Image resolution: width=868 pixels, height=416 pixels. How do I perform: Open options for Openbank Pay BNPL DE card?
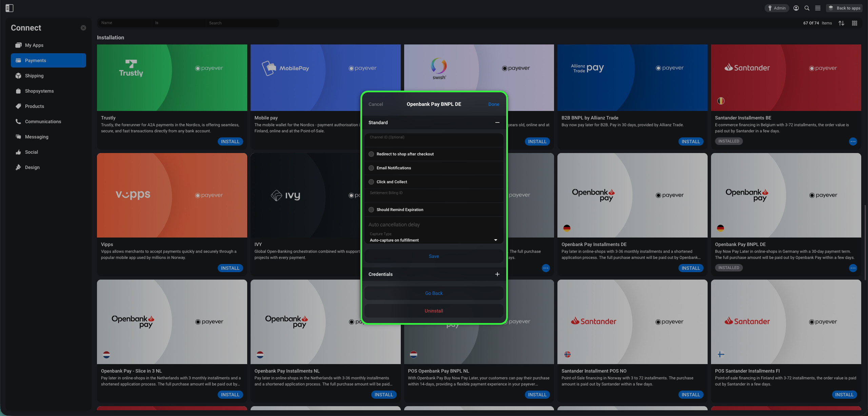[853, 268]
